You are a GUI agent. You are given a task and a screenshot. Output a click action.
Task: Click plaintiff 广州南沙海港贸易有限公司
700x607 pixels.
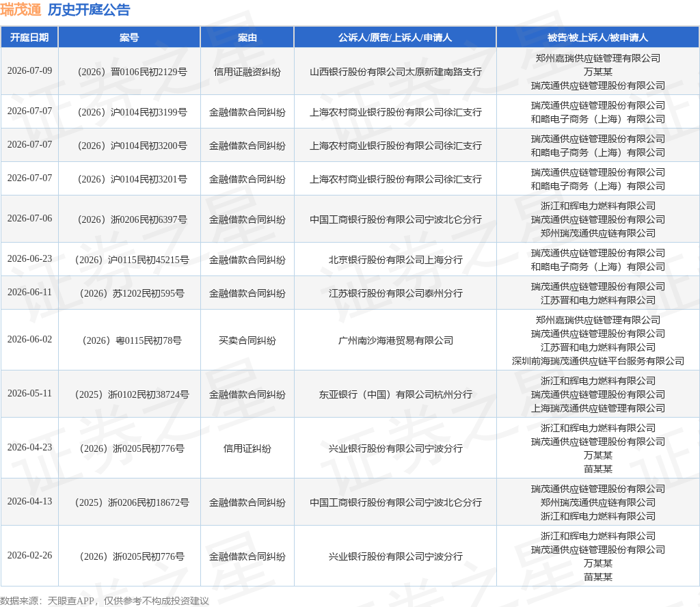(396, 340)
